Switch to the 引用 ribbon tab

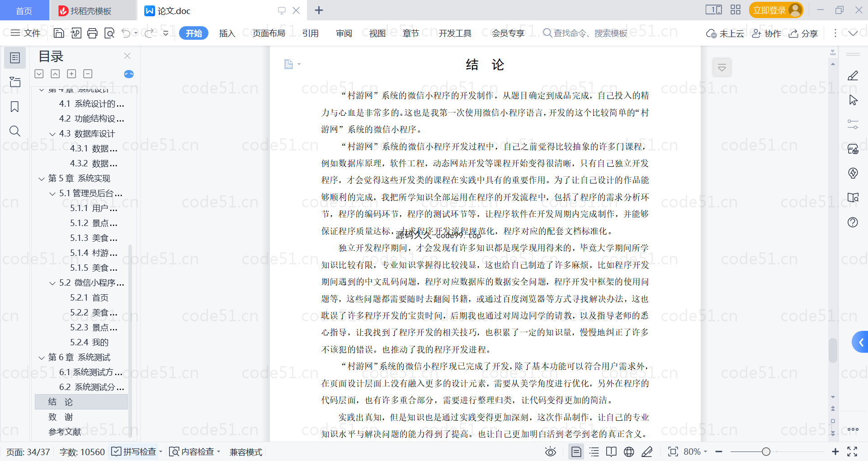click(311, 33)
